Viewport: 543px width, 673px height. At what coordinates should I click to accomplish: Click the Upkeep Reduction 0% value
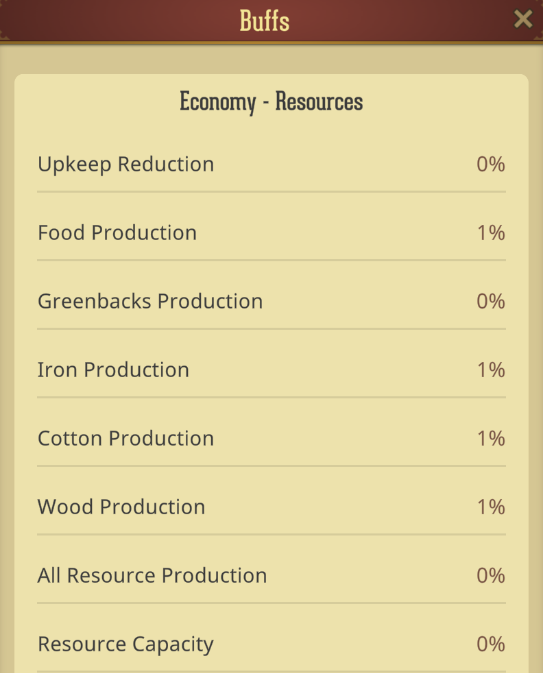(x=491, y=164)
